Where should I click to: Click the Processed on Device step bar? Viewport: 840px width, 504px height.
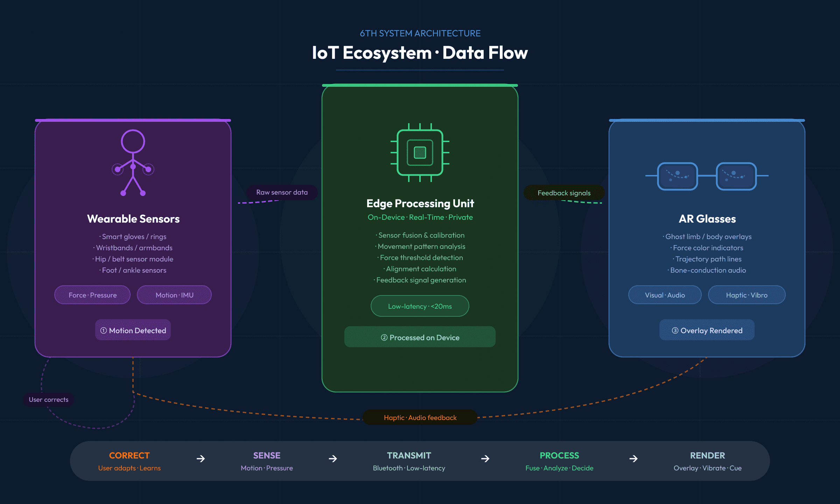pyautogui.click(x=420, y=337)
